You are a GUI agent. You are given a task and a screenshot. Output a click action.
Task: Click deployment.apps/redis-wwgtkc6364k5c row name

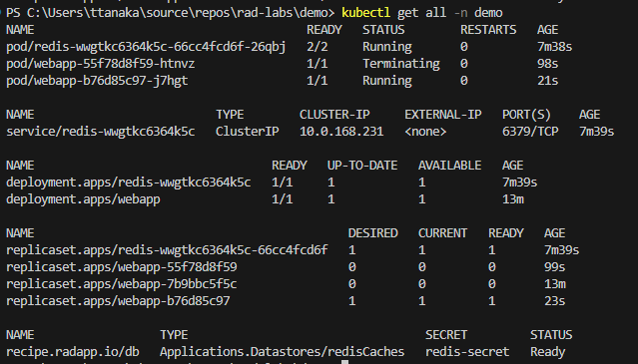point(128,182)
